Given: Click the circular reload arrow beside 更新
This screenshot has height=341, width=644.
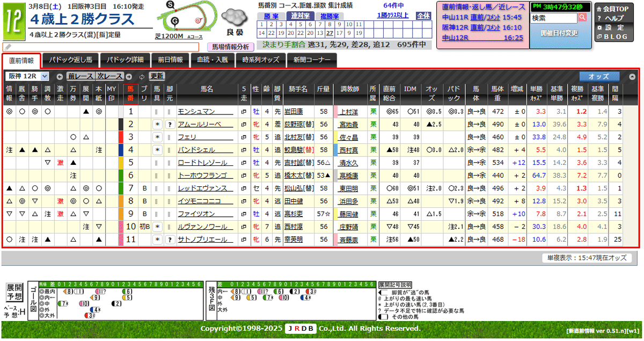Looking at the screenshot, I should 142,77.
